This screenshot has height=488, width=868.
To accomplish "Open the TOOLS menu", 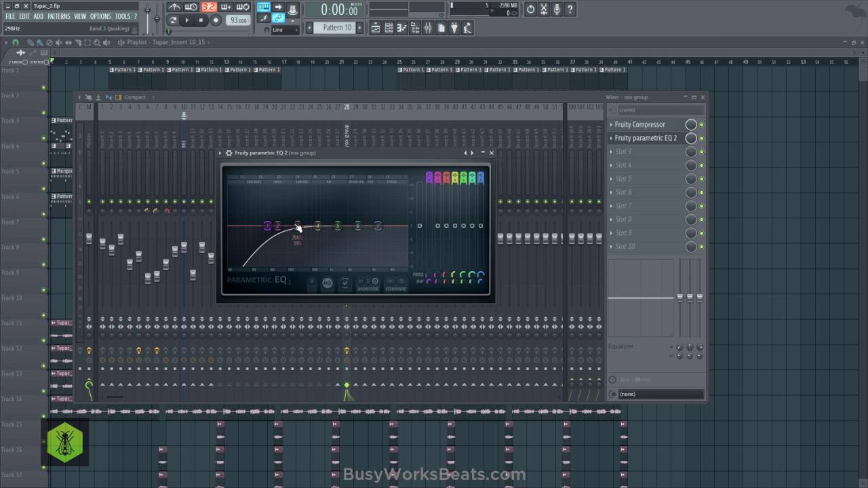I will [123, 16].
